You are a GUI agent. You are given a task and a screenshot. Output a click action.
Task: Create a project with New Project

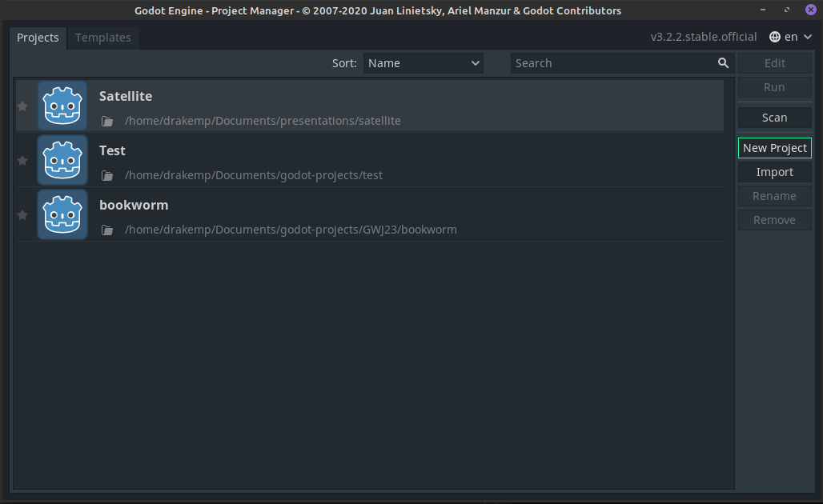(x=775, y=148)
